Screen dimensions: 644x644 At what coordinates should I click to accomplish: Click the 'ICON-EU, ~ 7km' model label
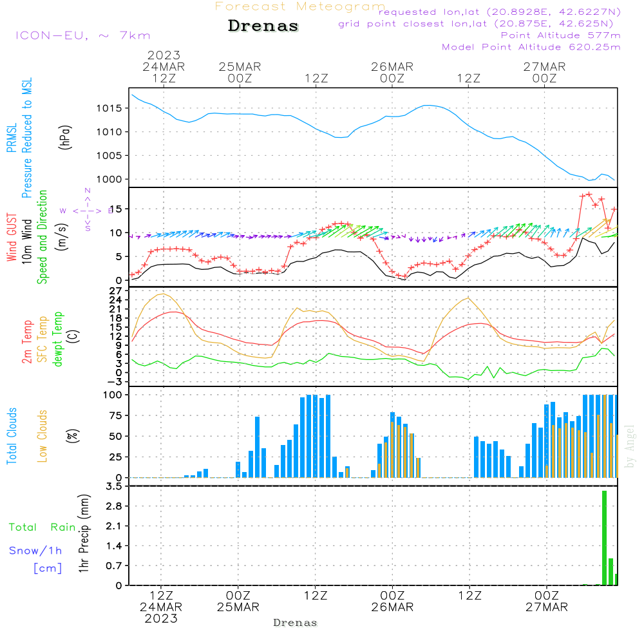click(83, 35)
